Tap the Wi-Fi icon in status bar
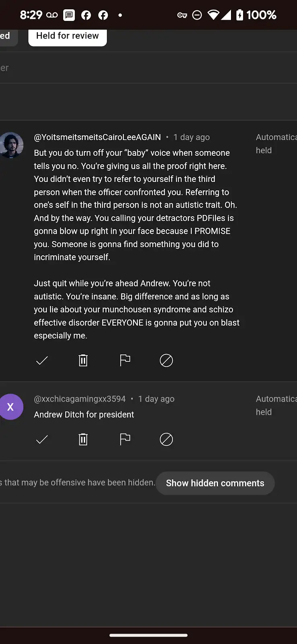297x644 pixels. point(213,15)
